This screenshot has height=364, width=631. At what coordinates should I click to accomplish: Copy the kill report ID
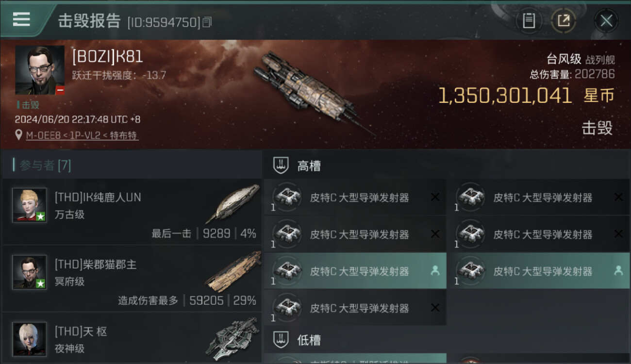point(207,22)
